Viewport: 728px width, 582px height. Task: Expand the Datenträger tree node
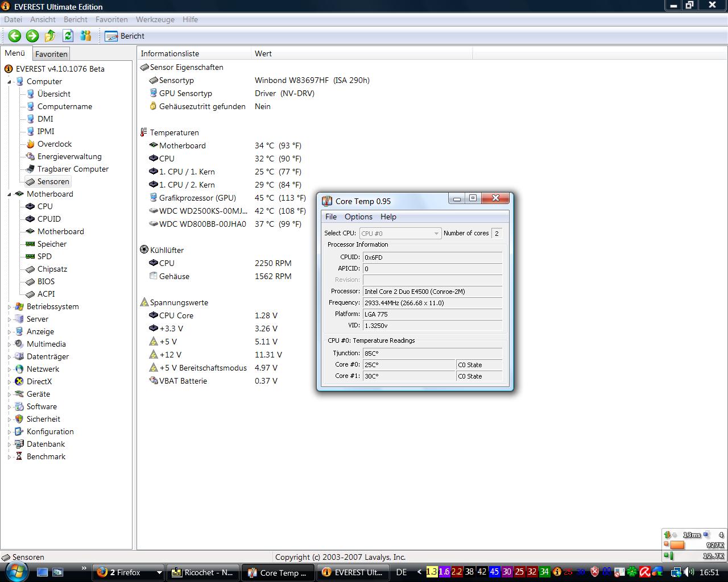(10, 356)
